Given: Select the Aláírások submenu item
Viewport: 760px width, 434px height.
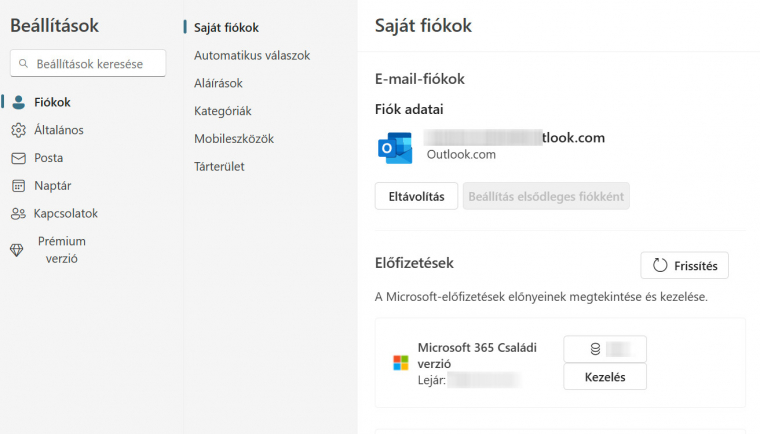Looking at the screenshot, I should 218,83.
